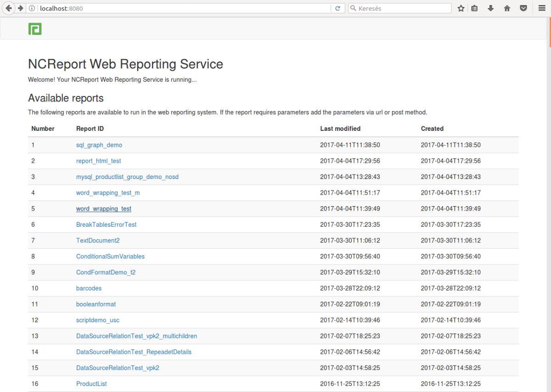This screenshot has width=551, height=392.
Task: Open the ProductList report
Action: [91, 384]
